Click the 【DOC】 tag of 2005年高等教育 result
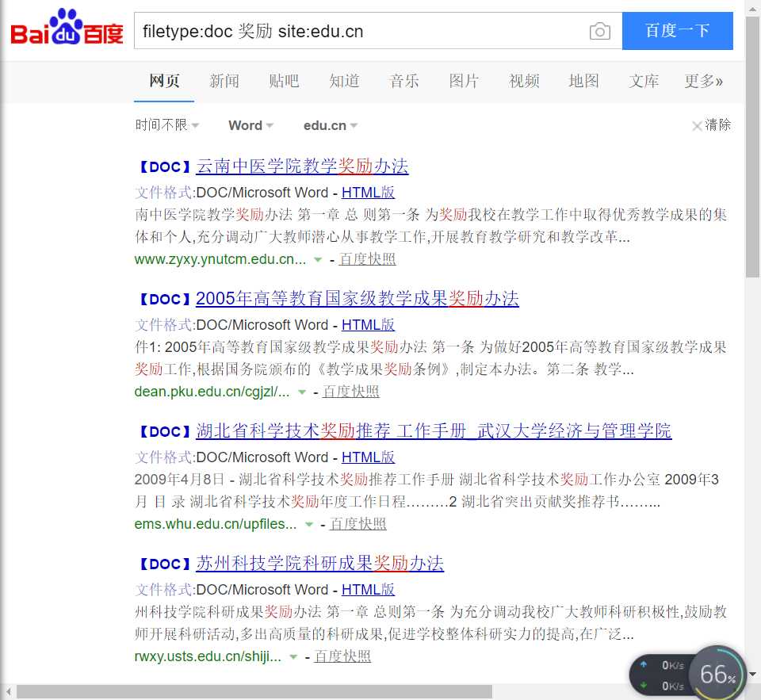Viewport: 761px width, 700px height. point(165,300)
